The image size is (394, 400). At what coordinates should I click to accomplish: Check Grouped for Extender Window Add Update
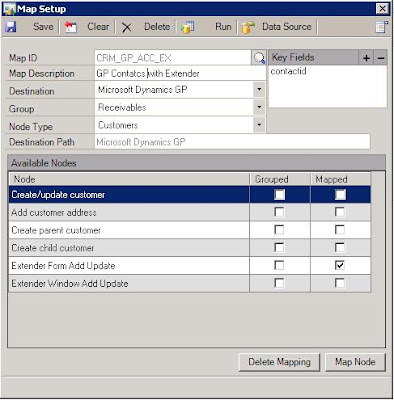click(x=279, y=283)
